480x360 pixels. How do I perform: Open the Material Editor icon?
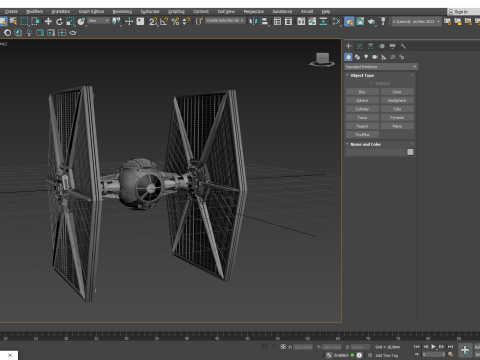click(x=337, y=22)
